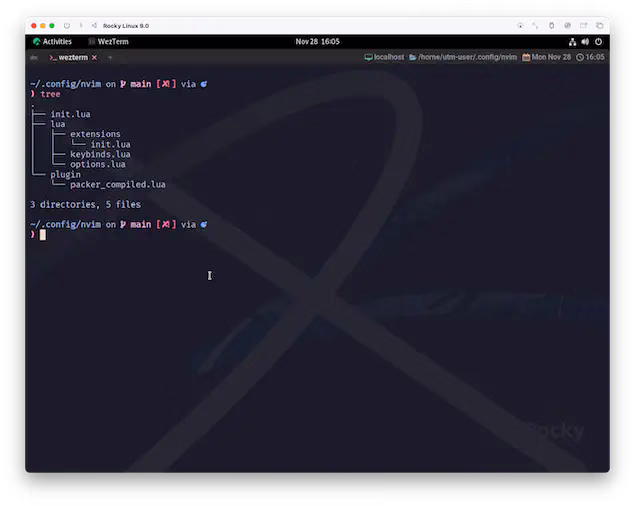Click the 16:05 time status
Screen dimensions: 635x506
pyautogui.click(x=590, y=57)
